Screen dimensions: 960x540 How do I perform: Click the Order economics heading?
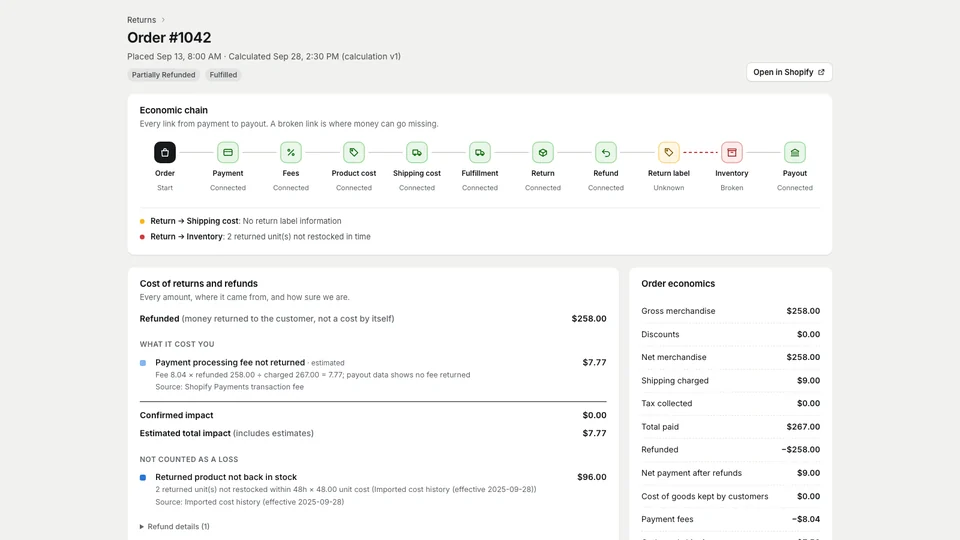[678, 283]
